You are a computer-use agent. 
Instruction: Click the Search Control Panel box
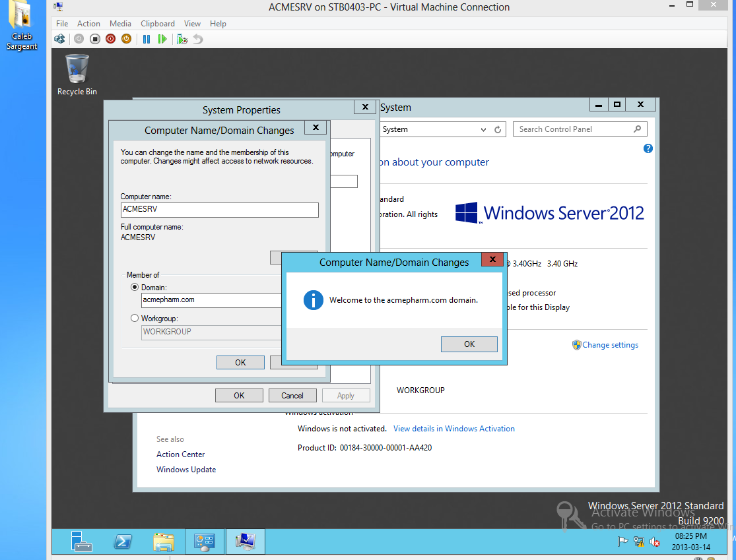(x=580, y=129)
